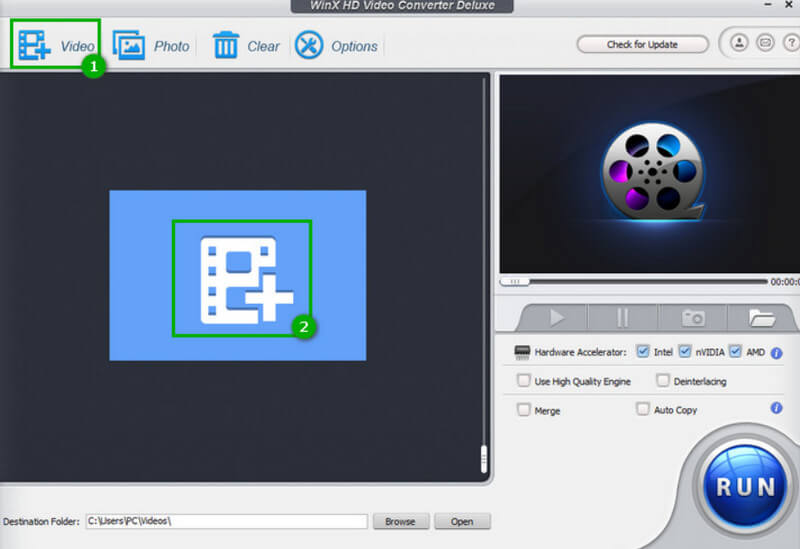Open the output folder icon in player

click(x=762, y=318)
